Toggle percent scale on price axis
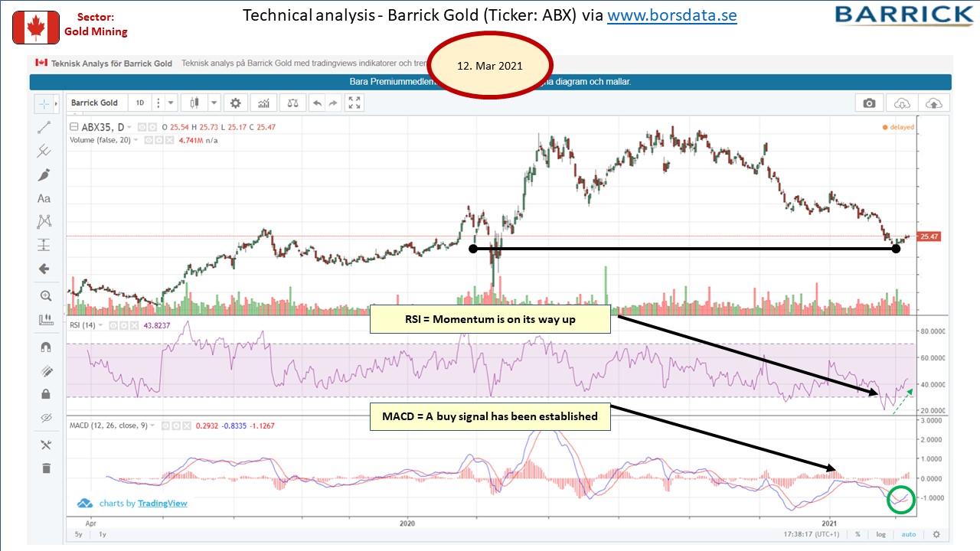This screenshot has height=551, width=980. [857, 534]
